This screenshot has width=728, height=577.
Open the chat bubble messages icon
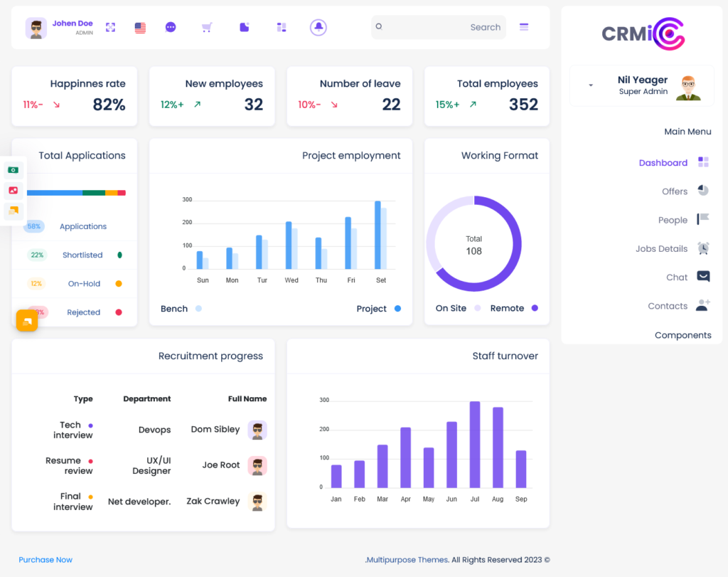(171, 28)
